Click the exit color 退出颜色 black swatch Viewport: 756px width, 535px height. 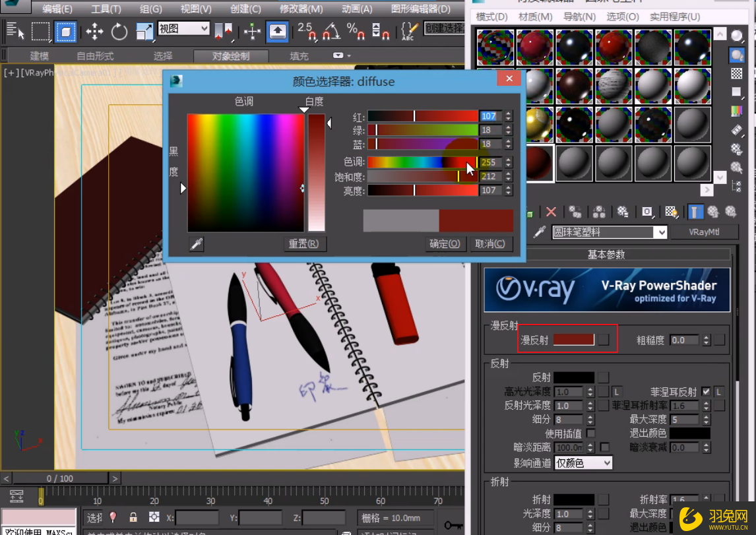pyautogui.click(x=690, y=433)
